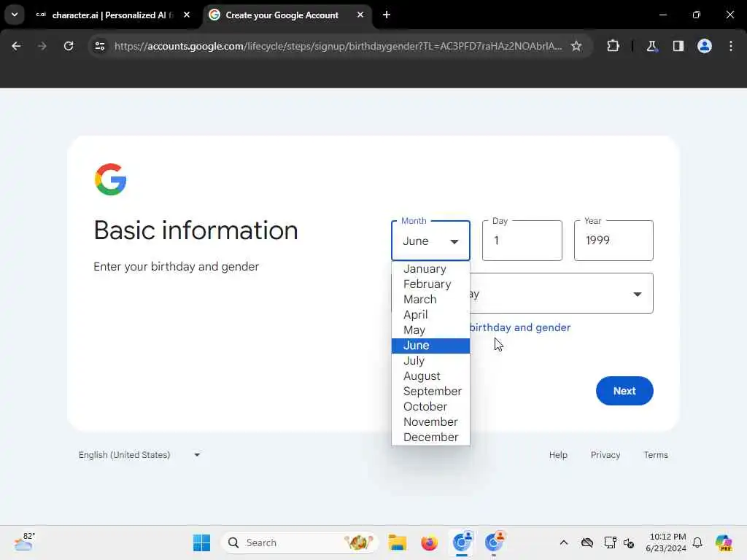747x560 pixels.
Task: Open the Help link
Action: pos(558,455)
